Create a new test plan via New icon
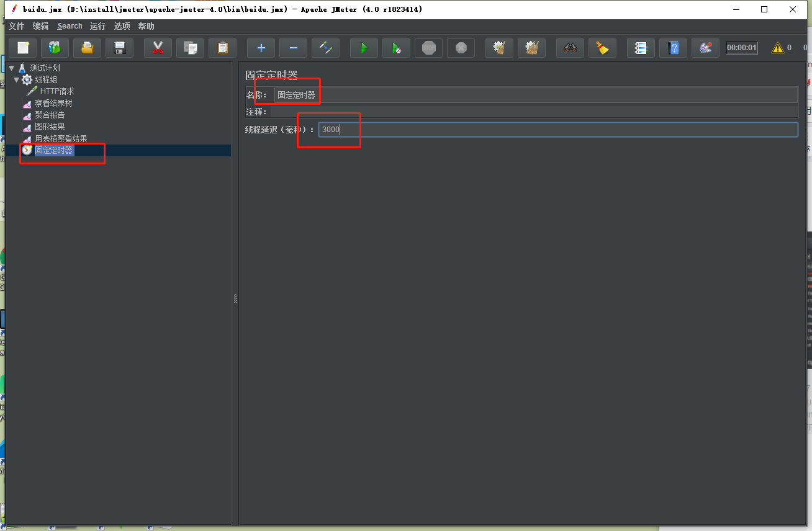The image size is (812, 531). (x=23, y=48)
